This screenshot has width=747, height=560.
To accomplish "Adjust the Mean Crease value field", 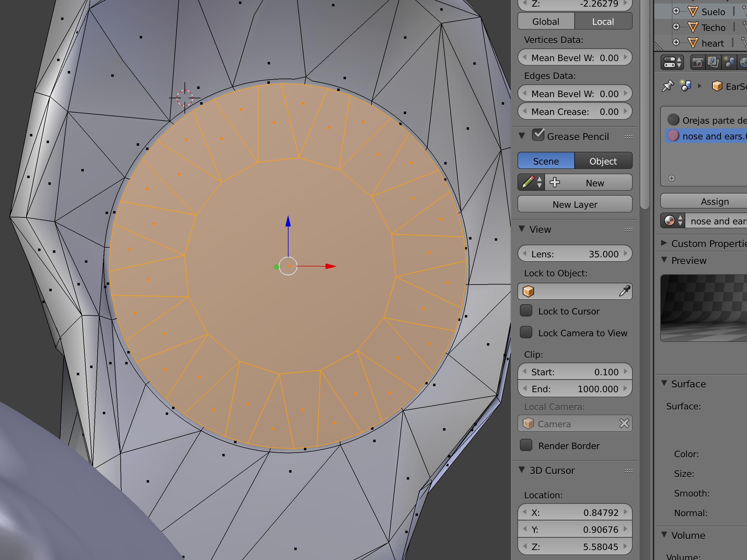I will pos(575,111).
